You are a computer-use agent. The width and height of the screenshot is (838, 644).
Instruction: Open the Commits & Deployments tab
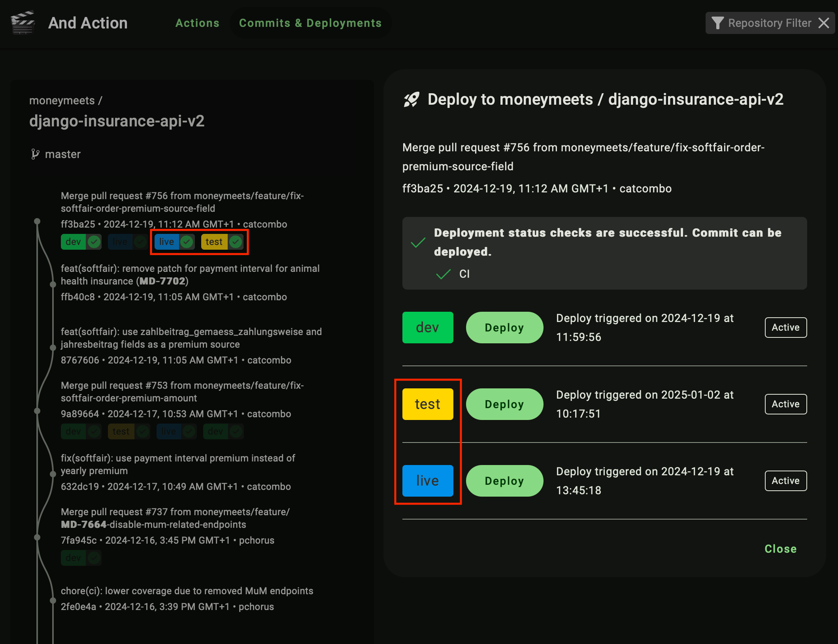point(310,23)
